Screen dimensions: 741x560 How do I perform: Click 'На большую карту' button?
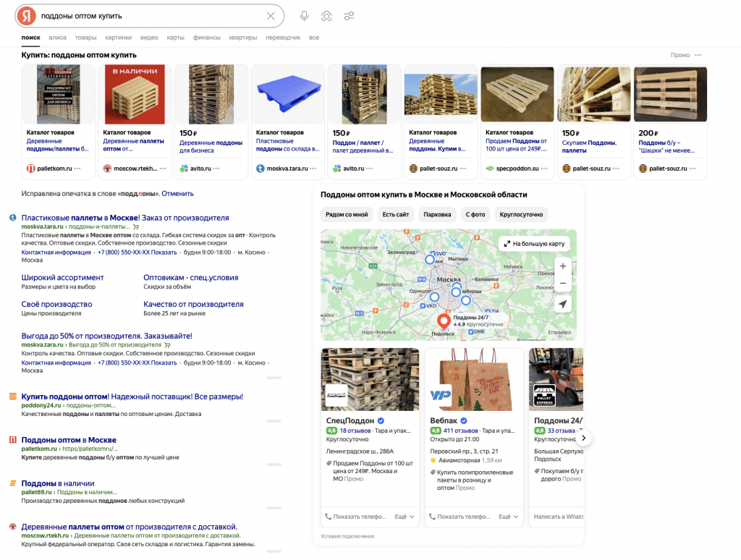[x=534, y=244]
